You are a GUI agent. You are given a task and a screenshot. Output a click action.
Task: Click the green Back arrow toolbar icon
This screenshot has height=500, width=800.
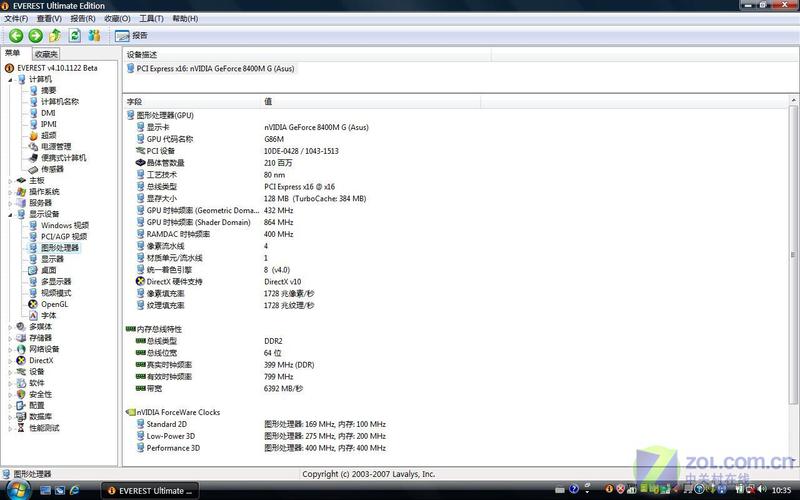[16, 35]
